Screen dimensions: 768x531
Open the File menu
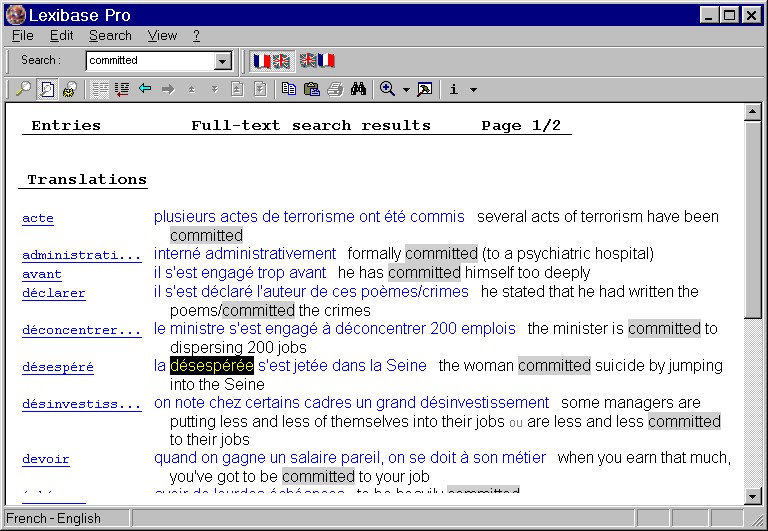(x=23, y=36)
